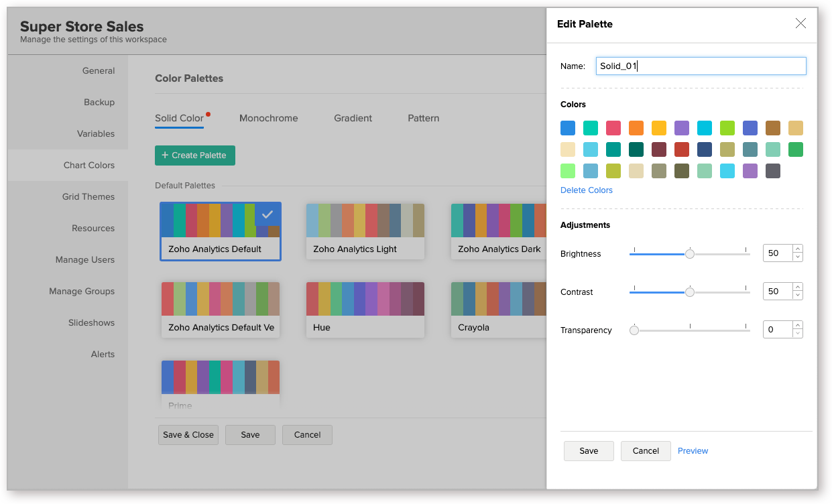Click Save beside Save & Close

(x=250, y=435)
